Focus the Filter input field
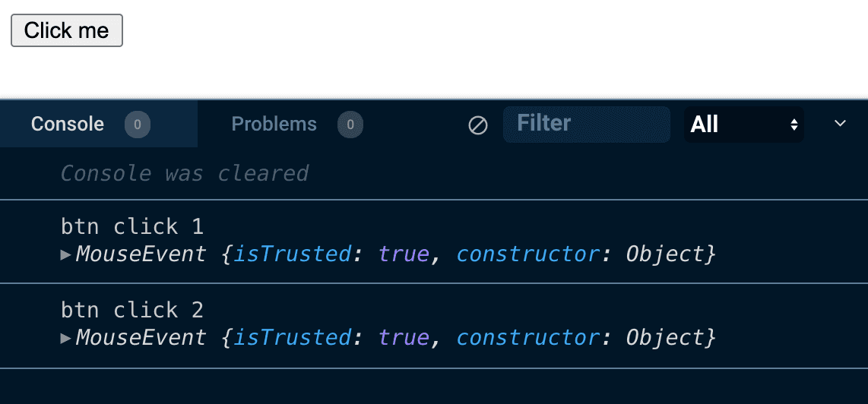 tap(586, 124)
